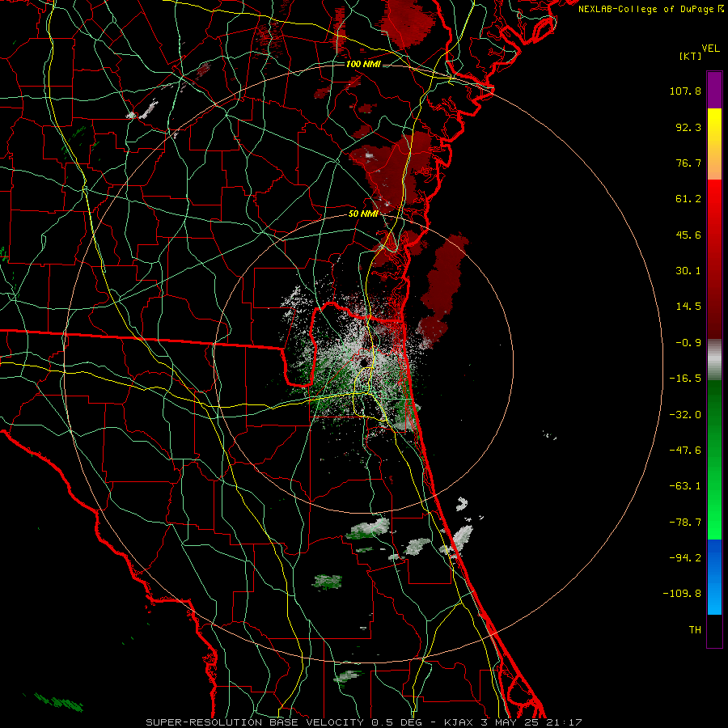Click the [KT] units label

click(691, 56)
